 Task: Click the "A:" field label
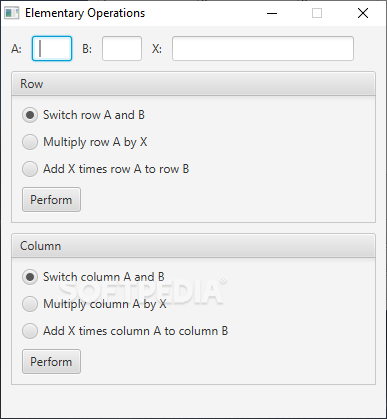pos(17,49)
